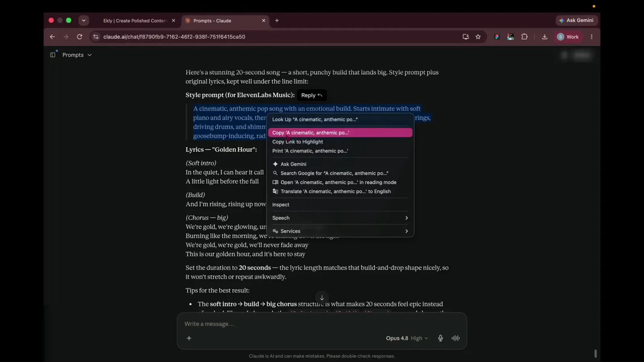Screen dimensions: 644x362
Task: Open the Chrome three-dot menu
Action: (x=592, y=37)
